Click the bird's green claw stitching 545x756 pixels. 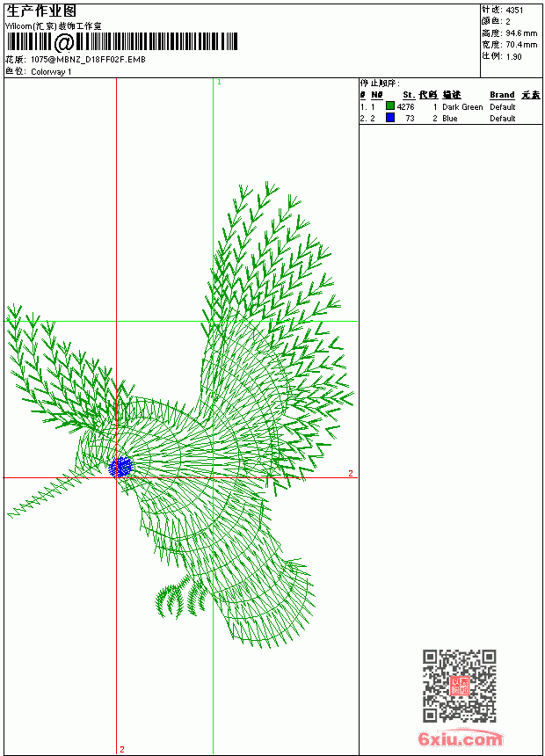click(181, 598)
